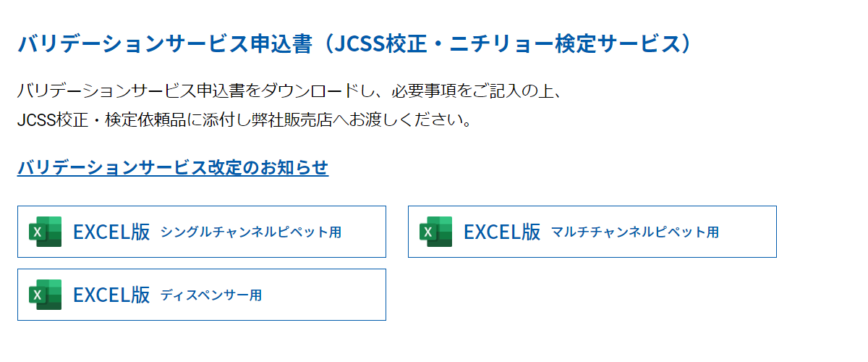
Task: Click Excel icon for マルチチャンネルピペット用
Action: 435,232
